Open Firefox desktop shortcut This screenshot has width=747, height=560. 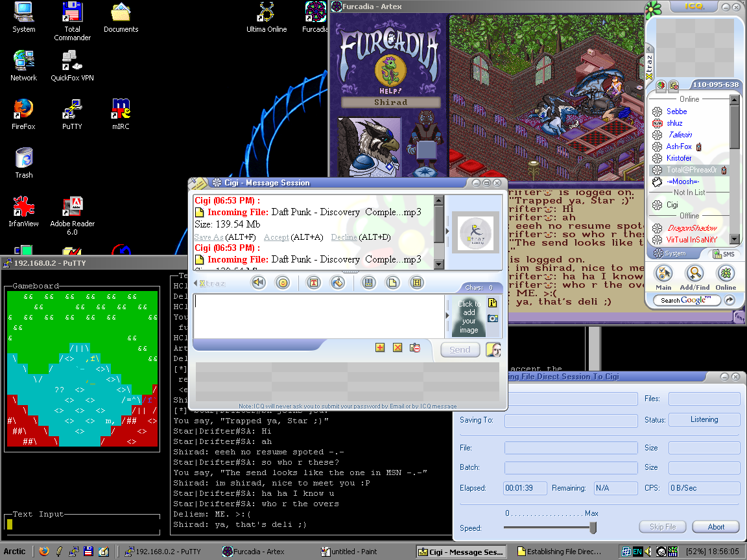pos(23,114)
